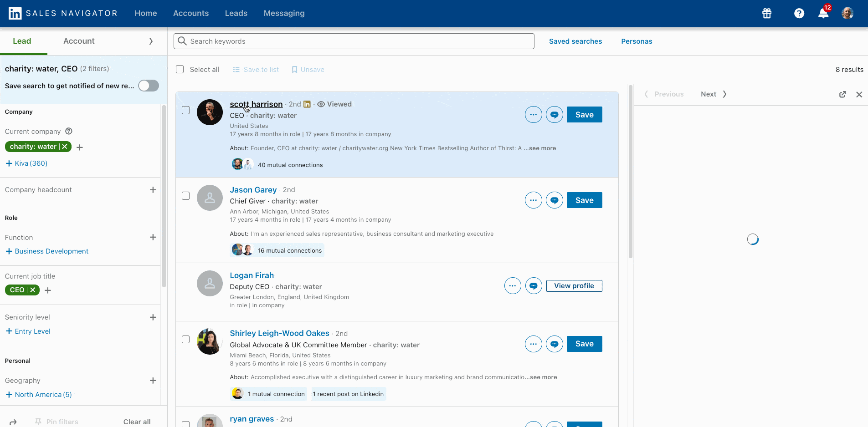Image resolution: width=868 pixels, height=427 pixels.
Task: Open the Messaging menu item
Action: 284,13
